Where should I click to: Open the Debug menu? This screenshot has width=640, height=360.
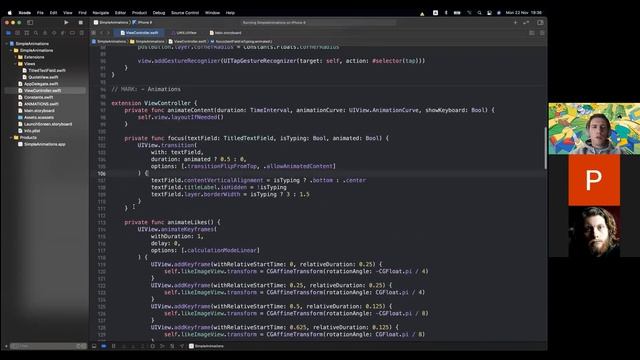(x=159, y=13)
